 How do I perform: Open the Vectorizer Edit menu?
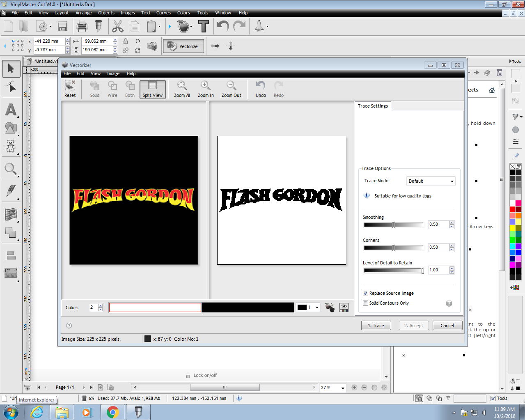[81, 73]
